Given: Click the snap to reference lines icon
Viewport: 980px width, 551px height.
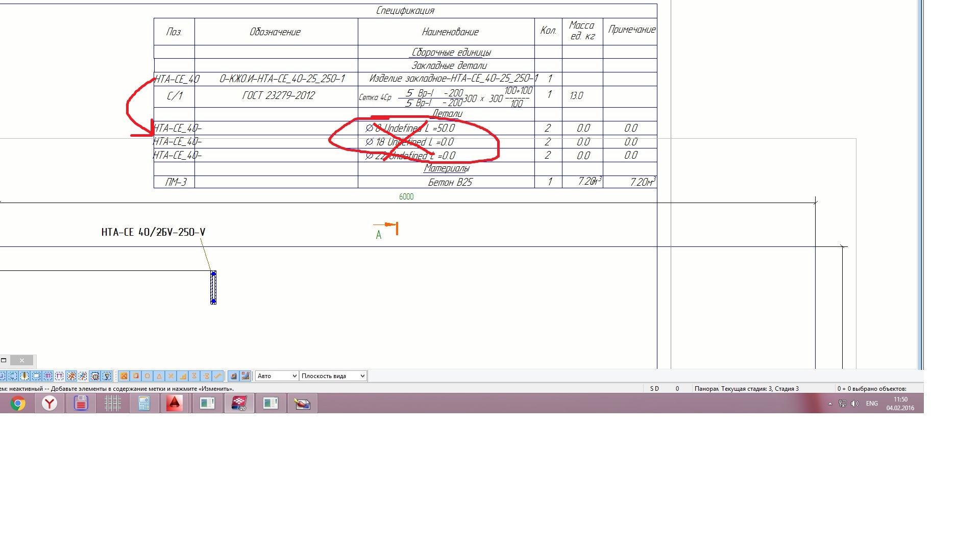Looking at the screenshot, I should (234, 376).
